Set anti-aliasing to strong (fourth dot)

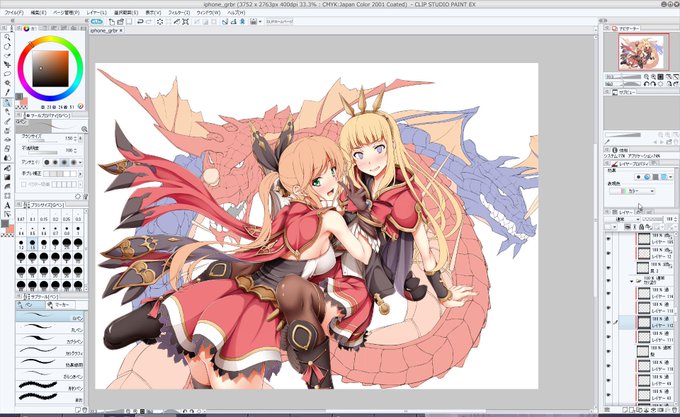[x=73, y=162]
